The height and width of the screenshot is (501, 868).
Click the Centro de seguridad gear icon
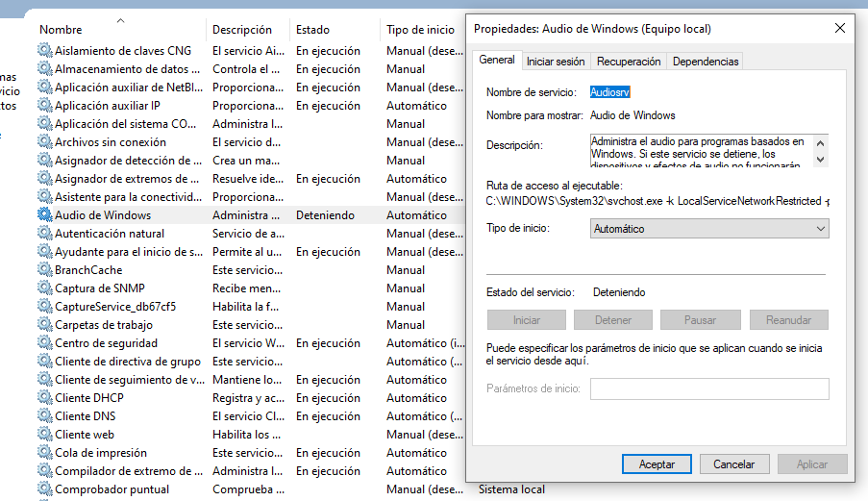[x=45, y=342]
